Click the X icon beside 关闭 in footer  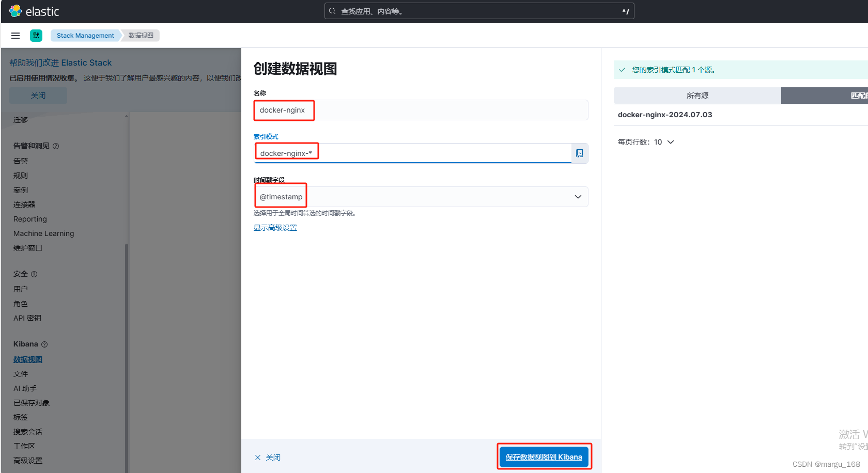coord(258,458)
